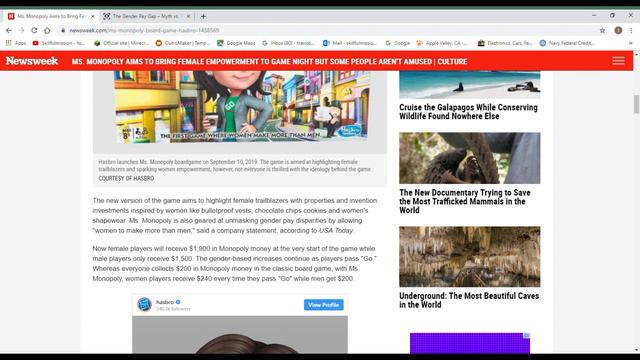Select the Ms. Monopoly Newsweek tab
Viewport: 640px width, 360px height.
(51, 16)
